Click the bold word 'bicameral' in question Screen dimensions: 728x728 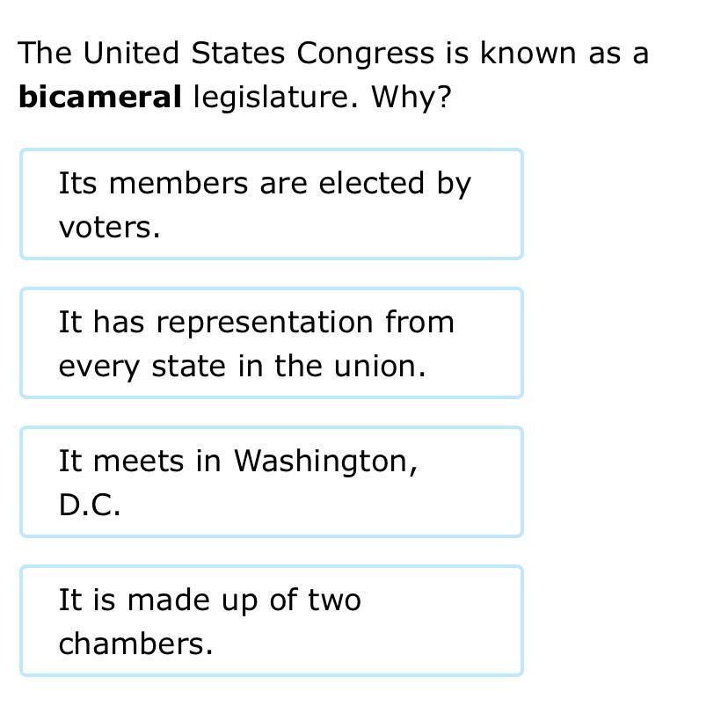pos(100,97)
